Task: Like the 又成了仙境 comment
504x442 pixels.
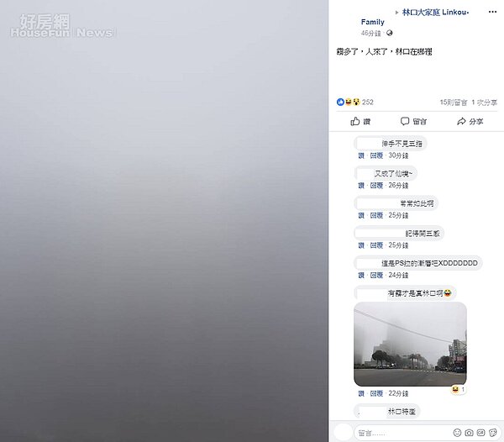Action: pos(361,186)
